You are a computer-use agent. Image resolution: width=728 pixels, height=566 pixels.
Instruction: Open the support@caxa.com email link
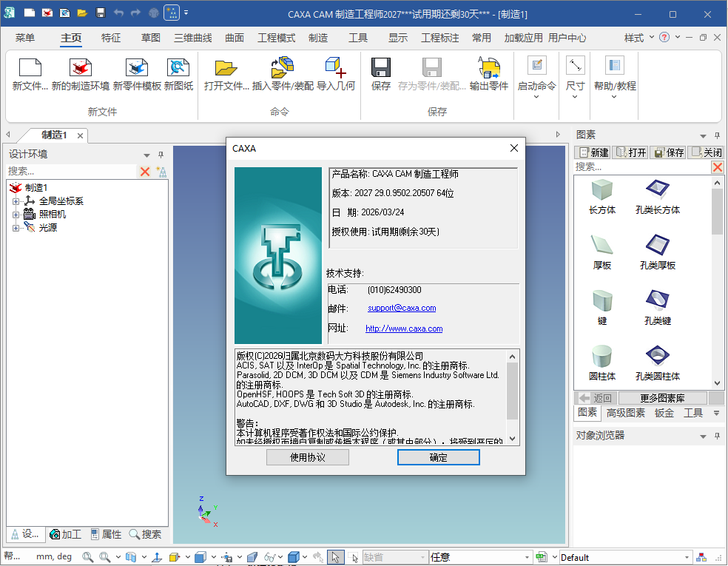402,308
